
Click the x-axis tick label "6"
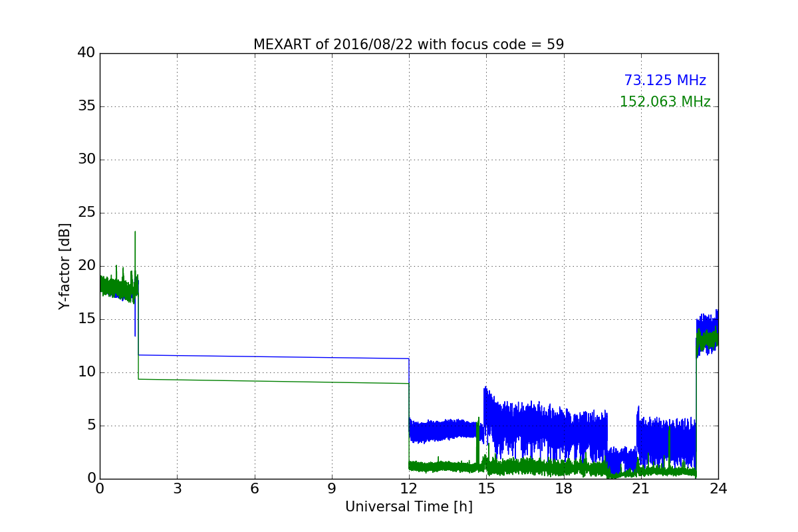tap(255, 489)
